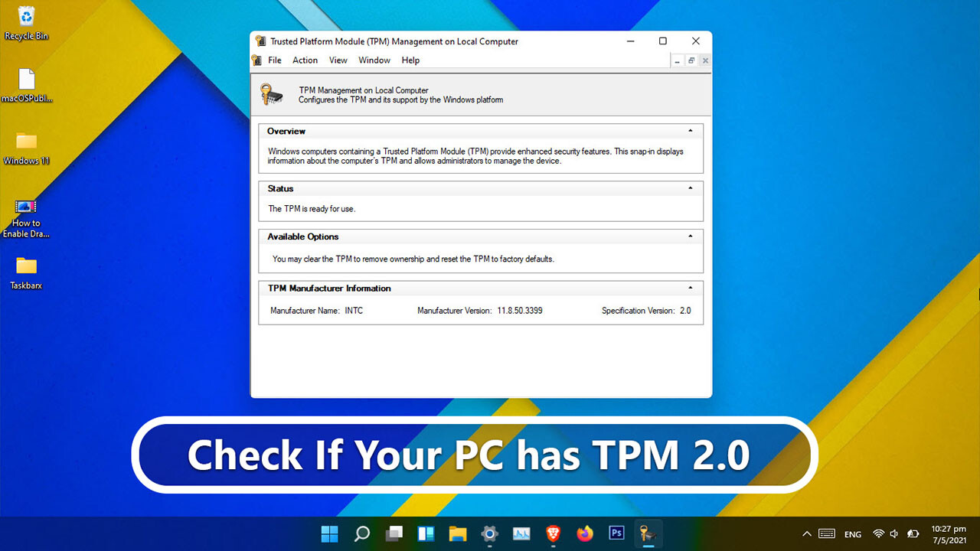The width and height of the screenshot is (980, 551).
Task: Click the Wi-Fi network tray icon
Action: pyautogui.click(x=878, y=534)
